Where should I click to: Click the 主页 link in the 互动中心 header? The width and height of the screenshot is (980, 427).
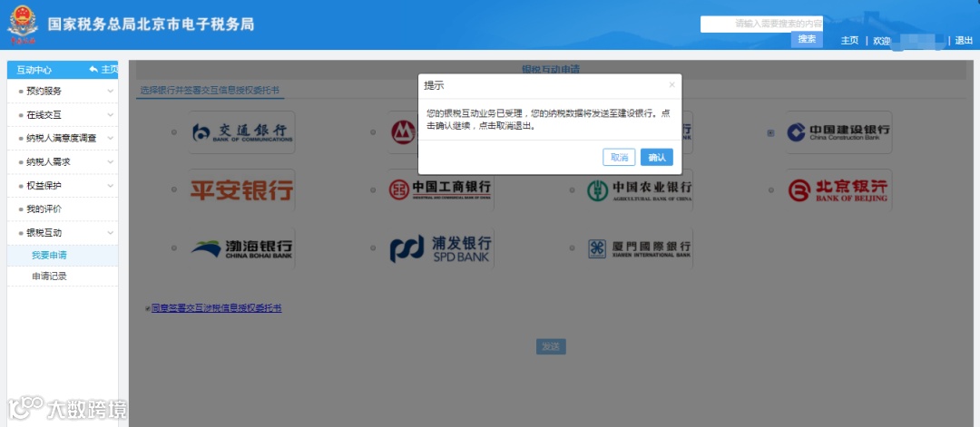coord(110,69)
